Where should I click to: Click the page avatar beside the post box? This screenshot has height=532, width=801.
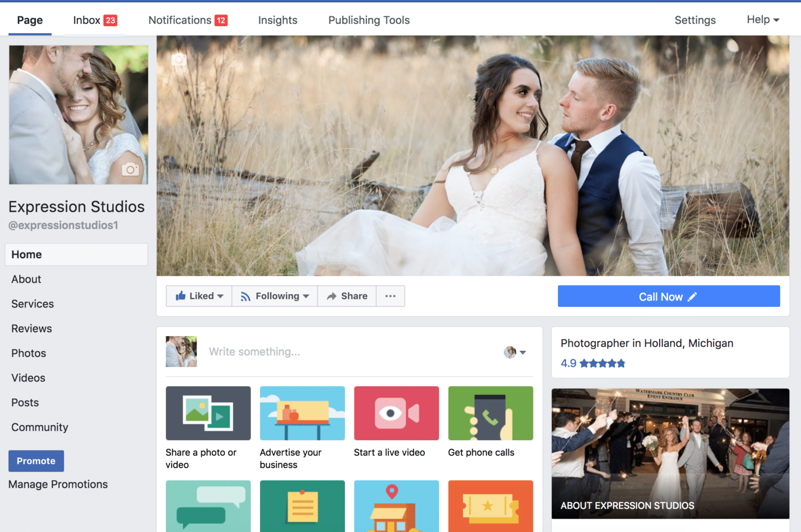pos(182,352)
